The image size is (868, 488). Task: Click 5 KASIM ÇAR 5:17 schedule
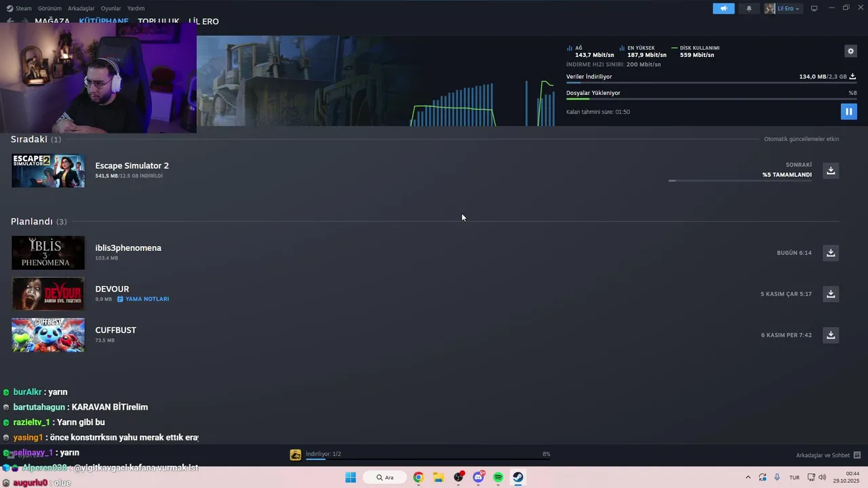pos(786,294)
